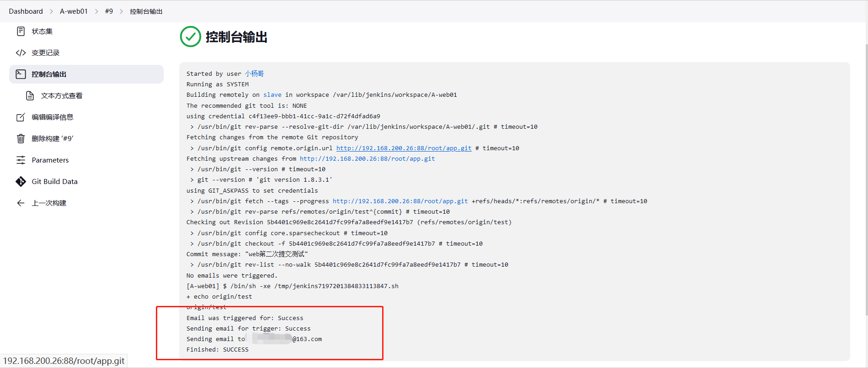Select the 控制台输出 sidebar item
The image size is (868, 368).
pos(86,74)
